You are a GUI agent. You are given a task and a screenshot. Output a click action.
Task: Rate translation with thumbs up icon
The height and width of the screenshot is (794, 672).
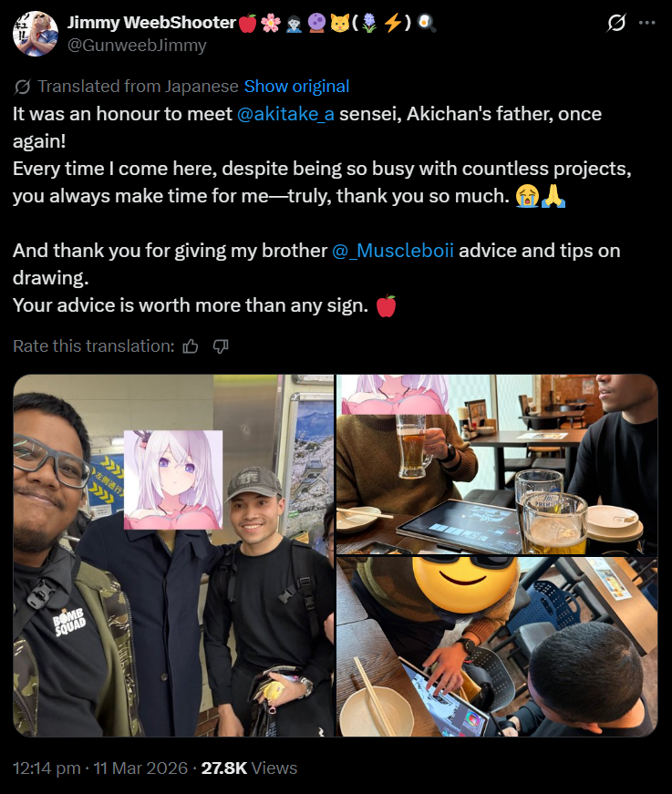191,346
